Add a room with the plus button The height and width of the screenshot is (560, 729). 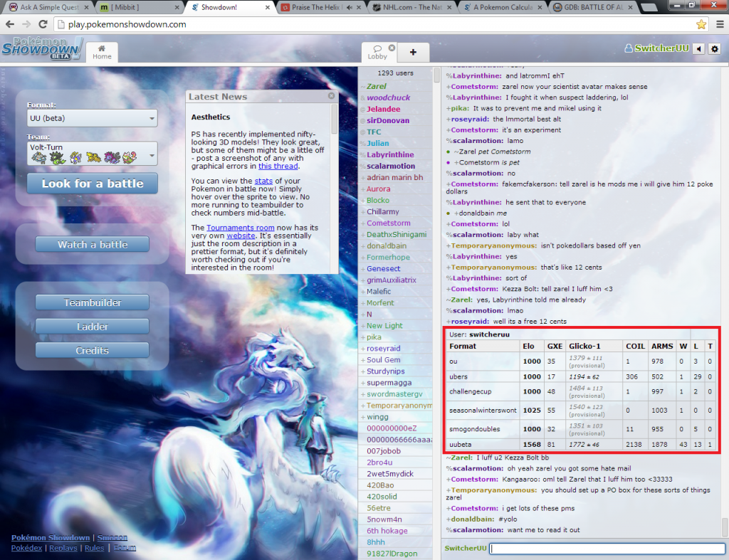[413, 52]
